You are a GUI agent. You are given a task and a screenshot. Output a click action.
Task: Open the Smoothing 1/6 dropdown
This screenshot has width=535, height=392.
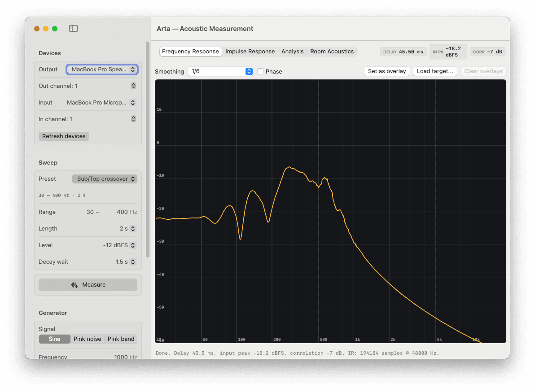pyautogui.click(x=220, y=71)
